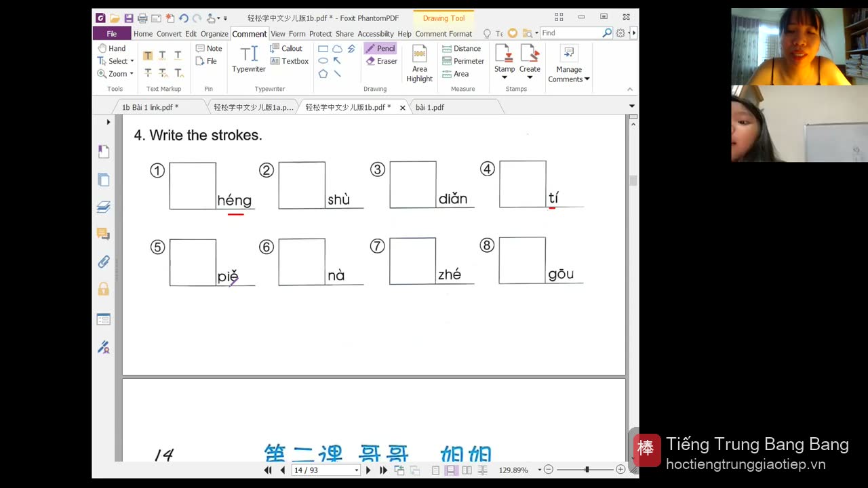The width and height of the screenshot is (868, 488).
Task: Click the zoom in plus button
Action: (x=620, y=470)
